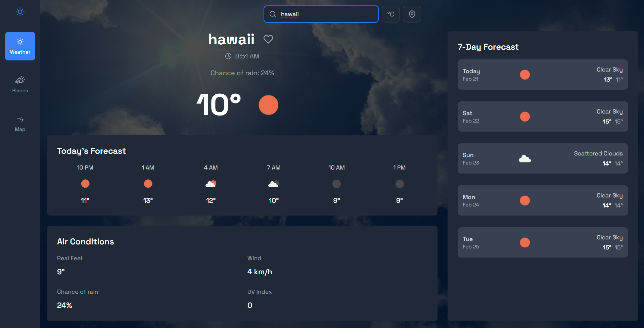Focus the city search field containing hawaii
The width and height of the screenshot is (644, 328).
click(321, 14)
